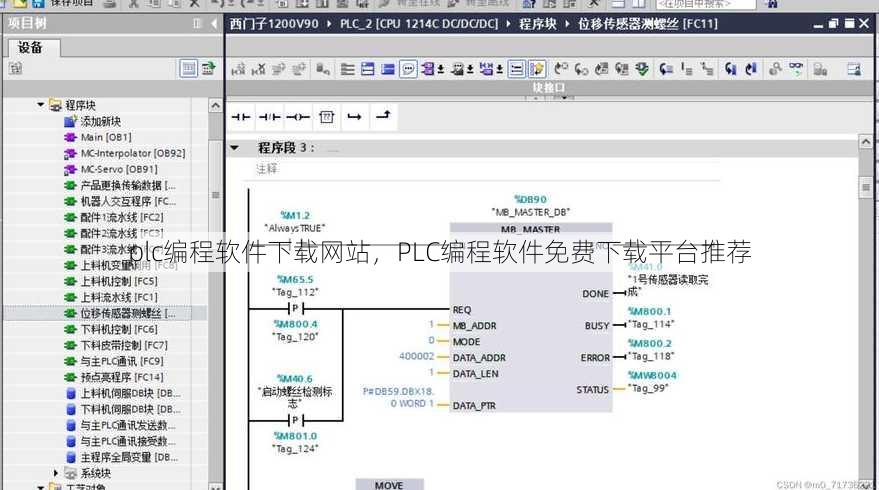Screen dimensions: 879x490
Task: Click %DB90 instance label above MB_MASTER
Action: point(530,199)
